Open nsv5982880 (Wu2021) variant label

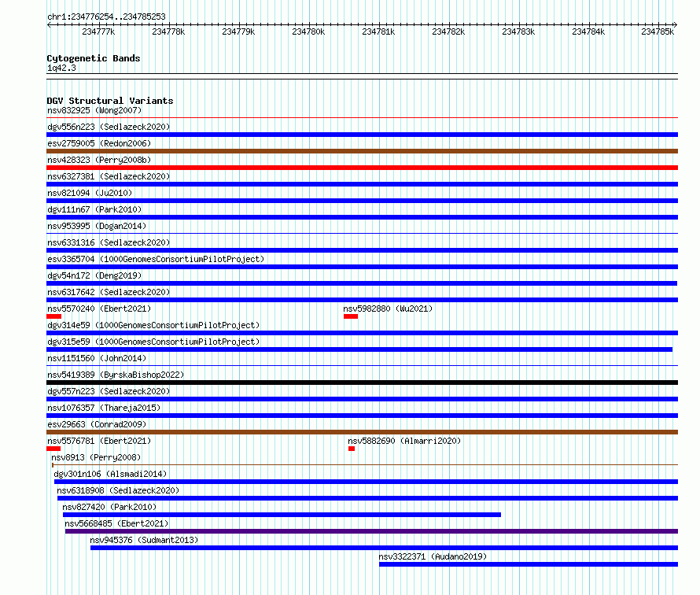(388, 309)
